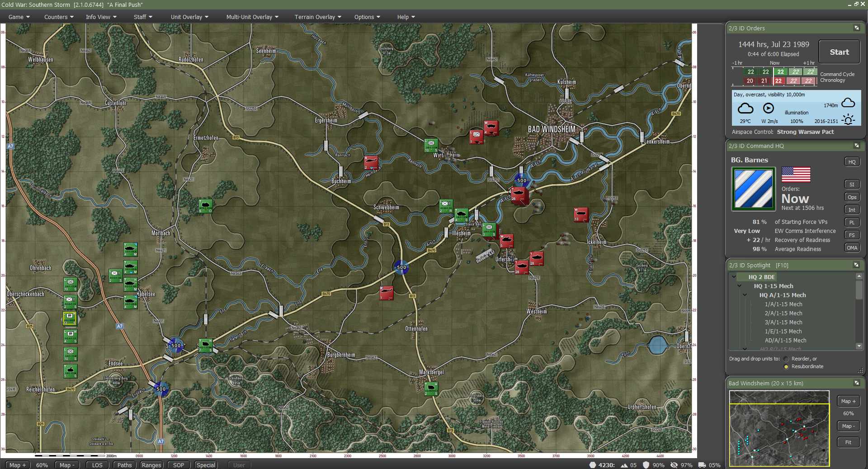Viewport: 868px width, 469px height.
Task: Click the elevation mountain icon in status bar
Action: pos(624,465)
